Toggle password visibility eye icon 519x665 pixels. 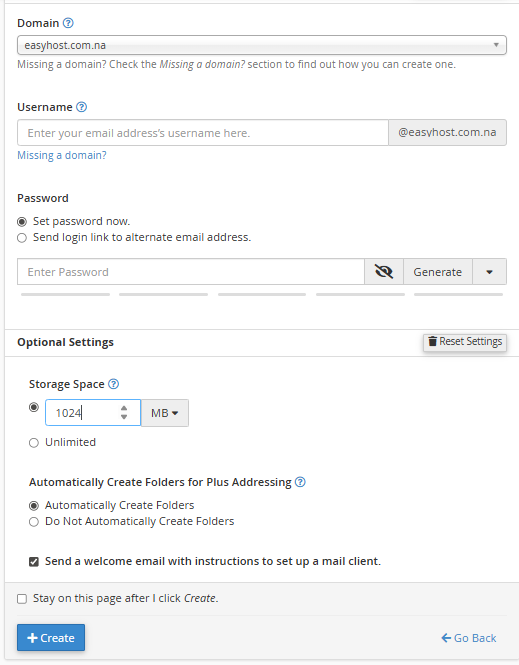point(384,271)
